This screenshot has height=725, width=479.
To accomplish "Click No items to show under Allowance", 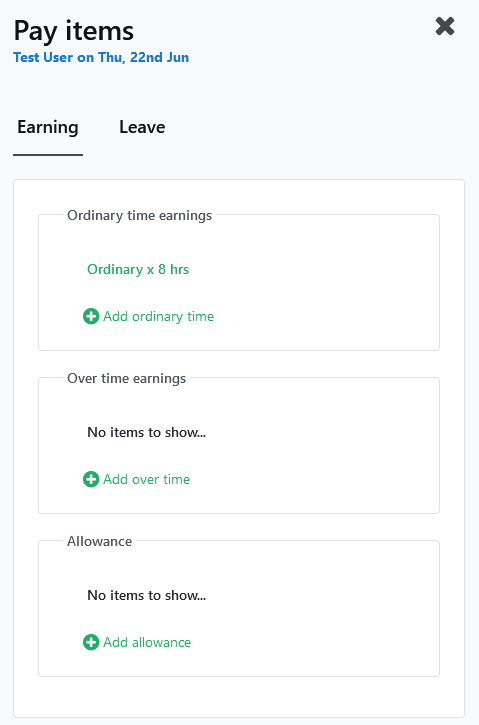I will point(147,595).
